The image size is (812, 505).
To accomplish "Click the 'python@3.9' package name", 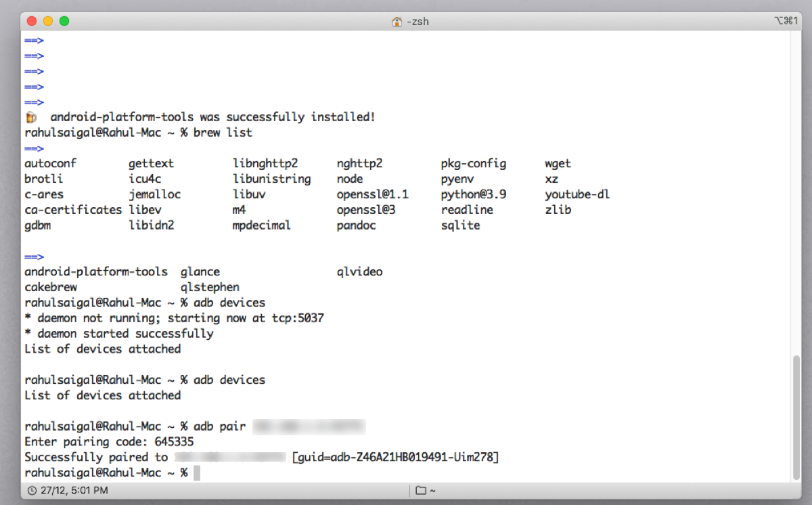I will click(473, 195).
